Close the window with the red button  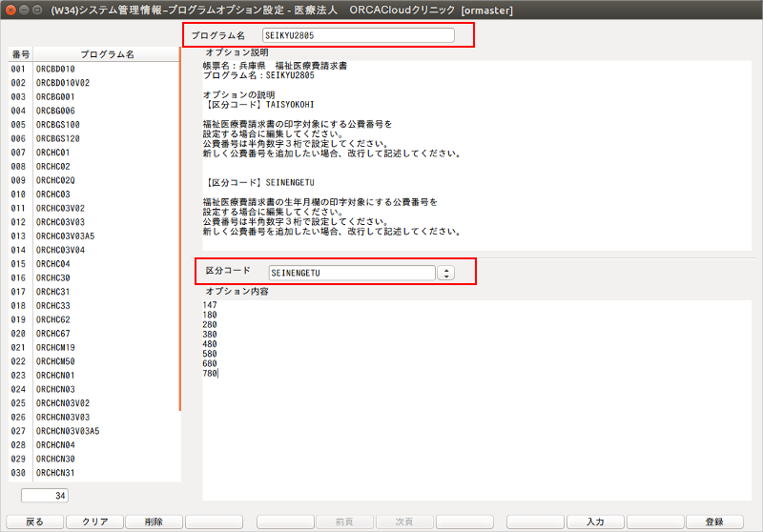[x=10, y=9]
